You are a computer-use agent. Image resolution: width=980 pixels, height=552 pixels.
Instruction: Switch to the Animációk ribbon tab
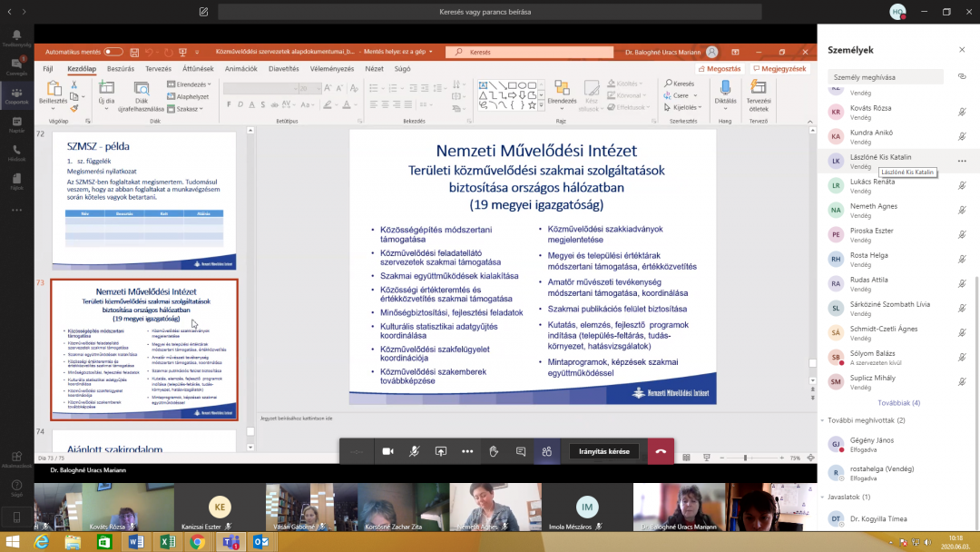click(x=240, y=69)
